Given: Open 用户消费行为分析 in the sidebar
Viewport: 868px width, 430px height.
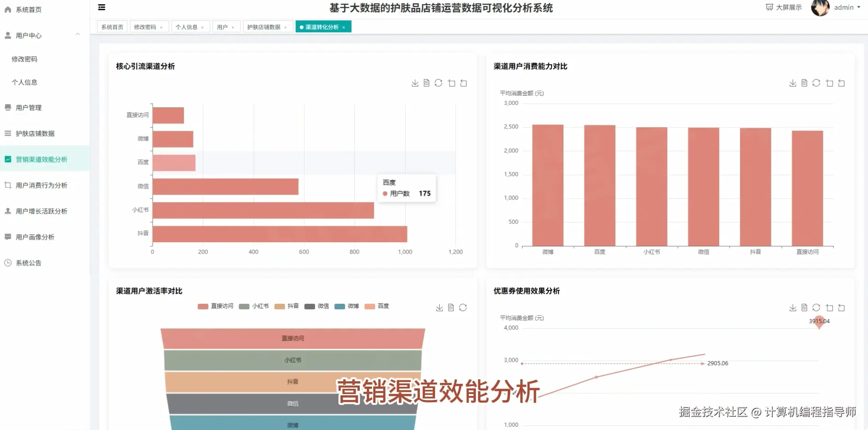Looking at the screenshot, I should pos(45,185).
